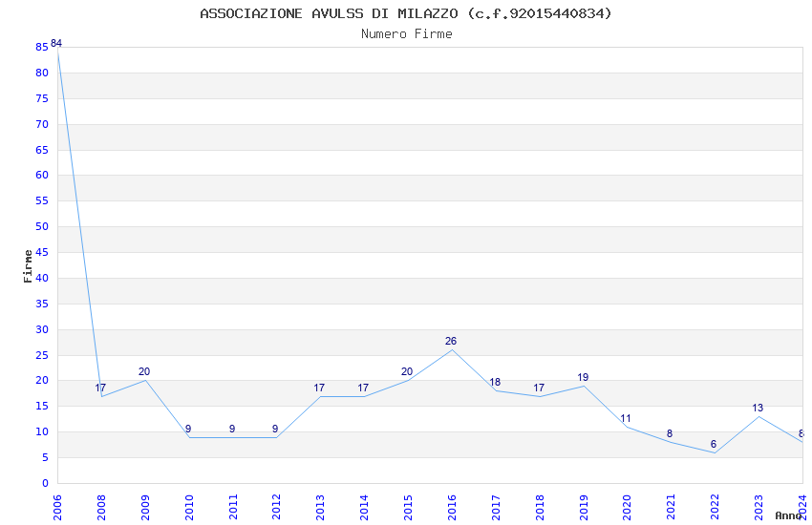The width and height of the screenshot is (812, 525).
Task: Select the 18 data label above 2017
Action: click(x=495, y=382)
